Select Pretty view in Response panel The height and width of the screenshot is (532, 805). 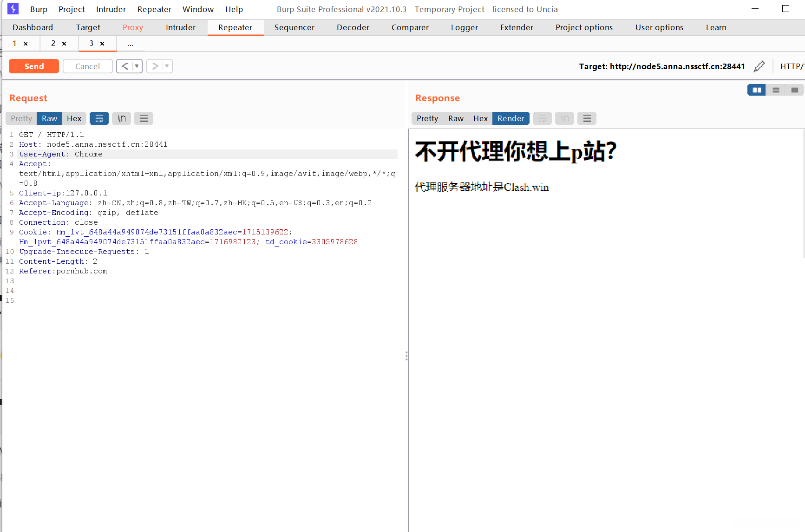pos(427,118)
